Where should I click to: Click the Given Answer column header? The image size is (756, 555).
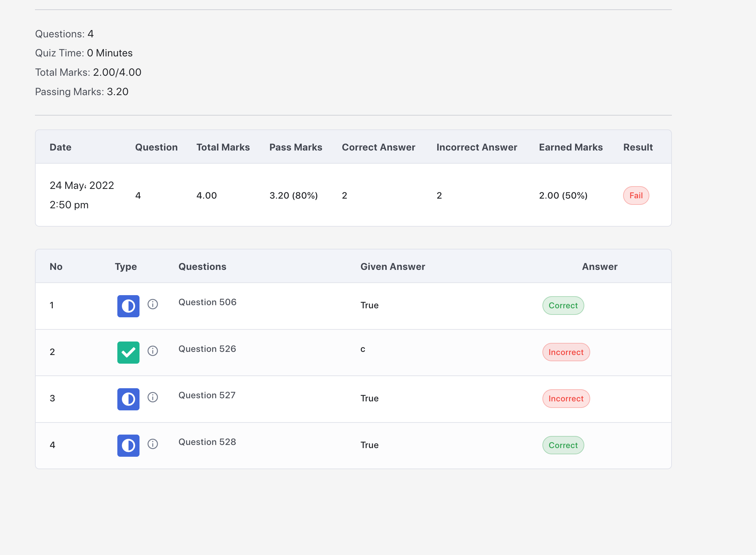pos(393,266)
